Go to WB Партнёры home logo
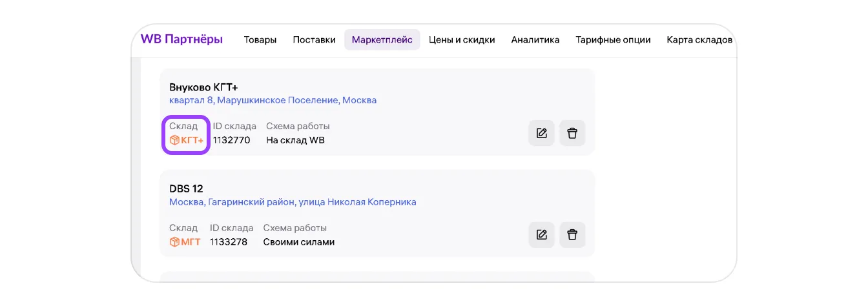Image resolution: width=868 pixels, height=306 pixels. tap(181, 39)
